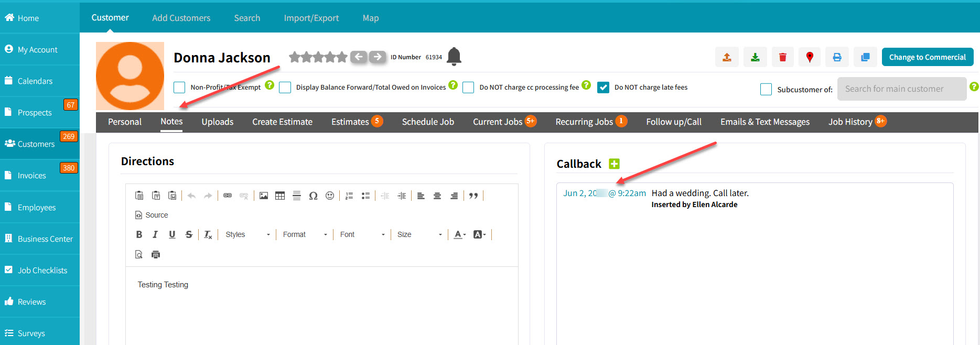Click the editor Print icon
This screenshot has width=980, height=345.
point(156,254)
